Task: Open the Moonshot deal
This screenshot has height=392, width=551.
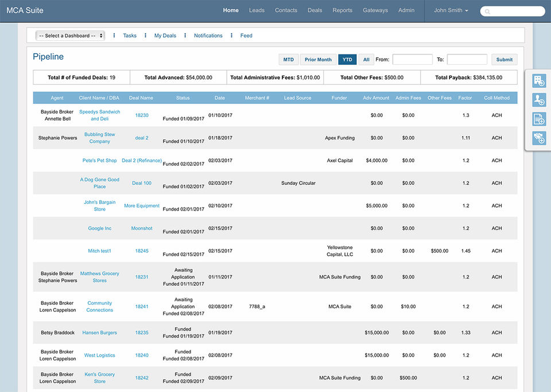Action: click(x=142, y=228)
